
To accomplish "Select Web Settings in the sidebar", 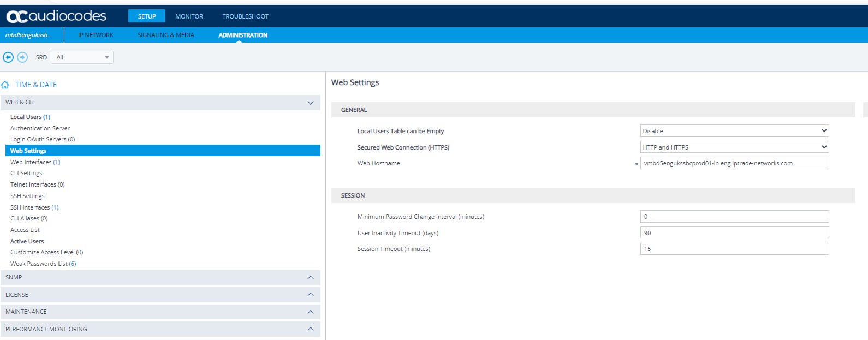I will (163, 151).
